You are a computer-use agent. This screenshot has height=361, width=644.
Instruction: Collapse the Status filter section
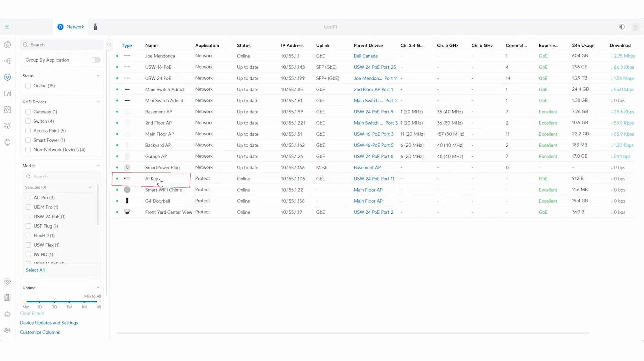coord(98,76)
